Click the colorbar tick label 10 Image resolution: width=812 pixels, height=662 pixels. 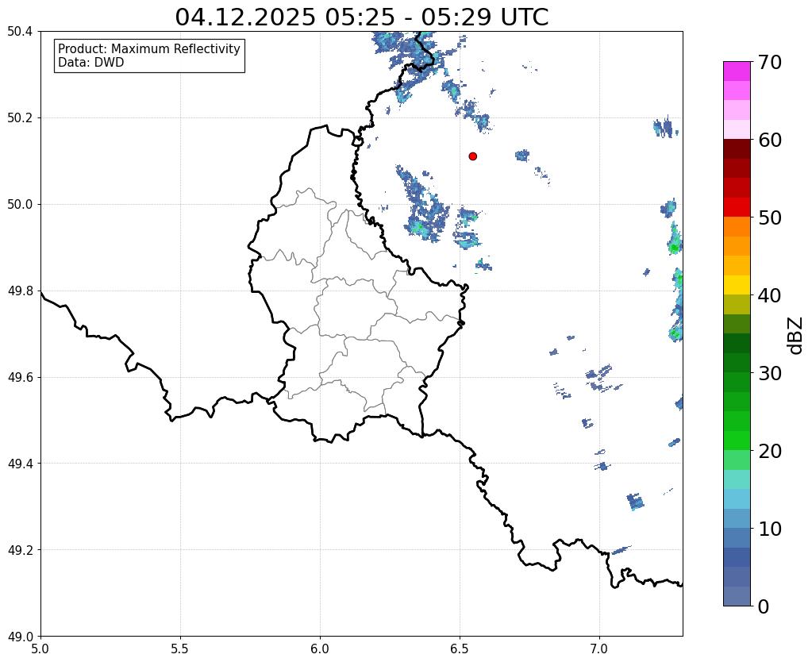click(769, 529)
